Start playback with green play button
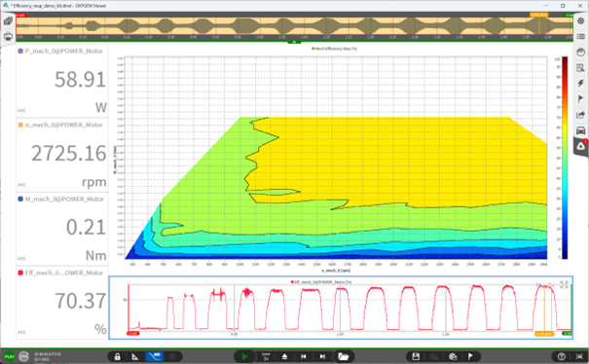This screenshot has width=589, height=364. 244,356
